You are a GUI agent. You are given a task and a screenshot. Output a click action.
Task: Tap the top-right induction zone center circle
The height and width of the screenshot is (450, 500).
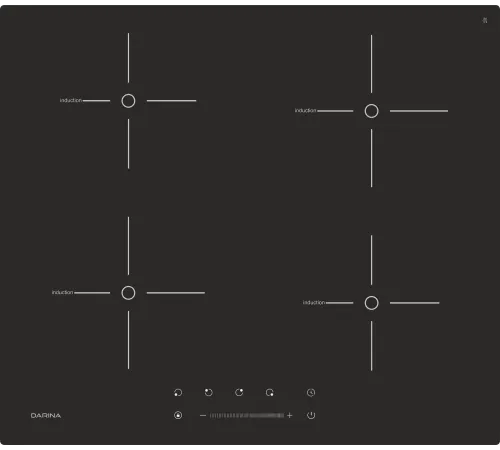(x=371, y=111)
